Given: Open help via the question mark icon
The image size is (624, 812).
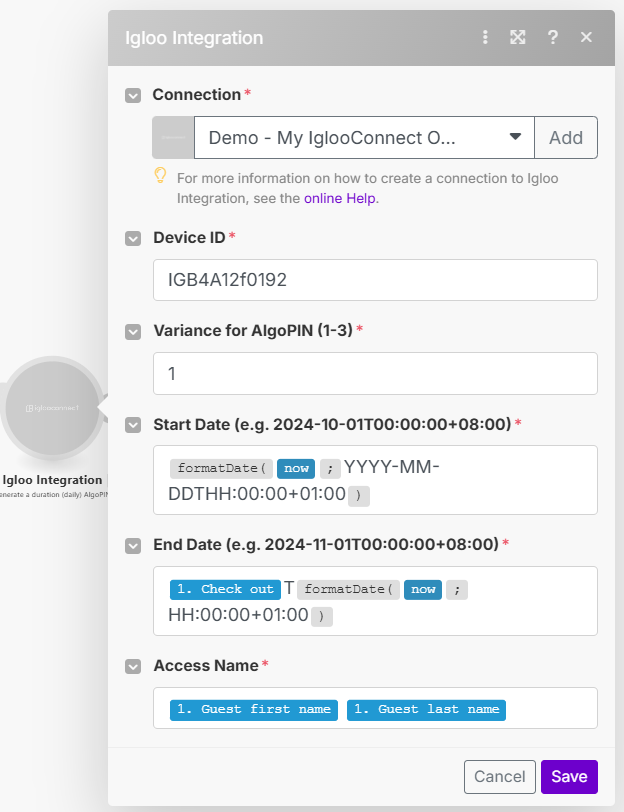Looking at the screenshot, I should coord(553,37).
